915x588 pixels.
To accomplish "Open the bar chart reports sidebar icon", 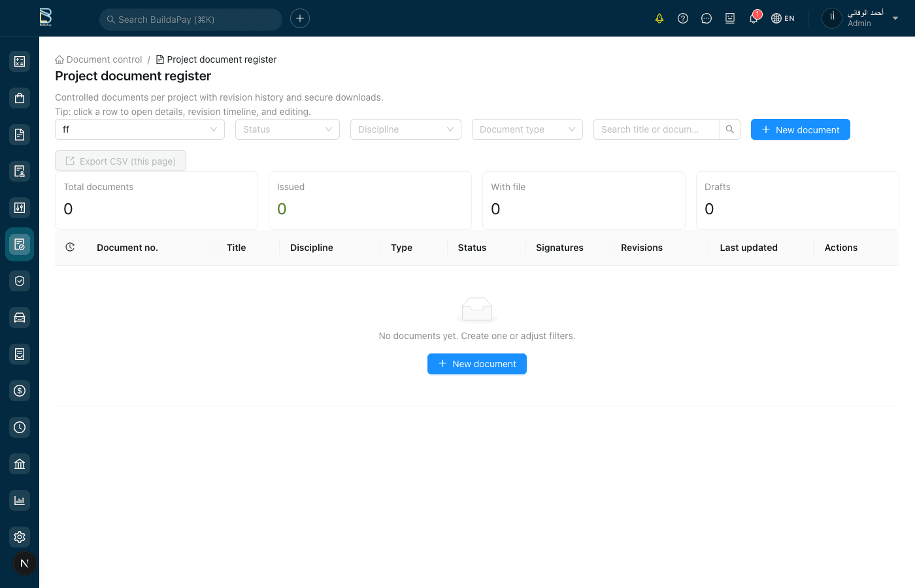I will point(20,500).
